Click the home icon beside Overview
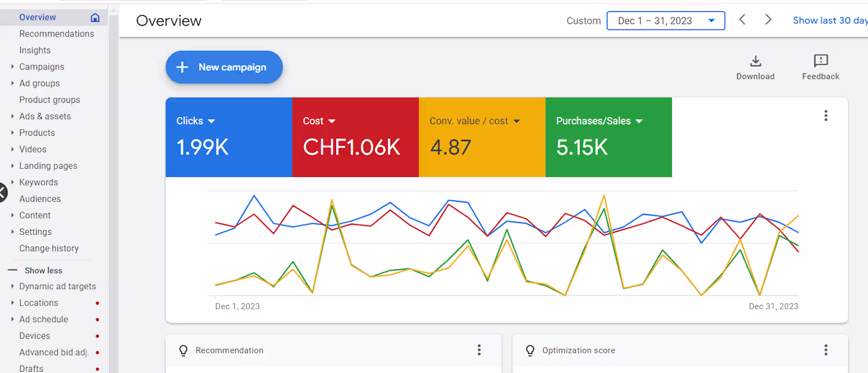 click(95, 17)
